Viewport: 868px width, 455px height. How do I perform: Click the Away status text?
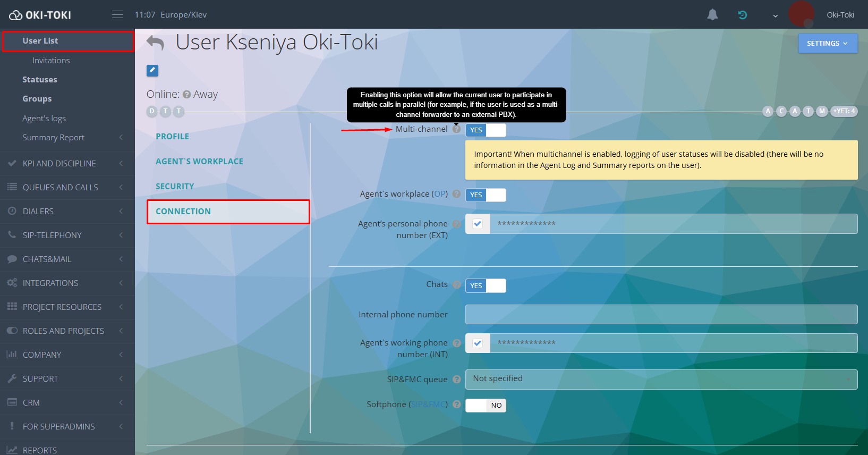[x=206, y=95]
